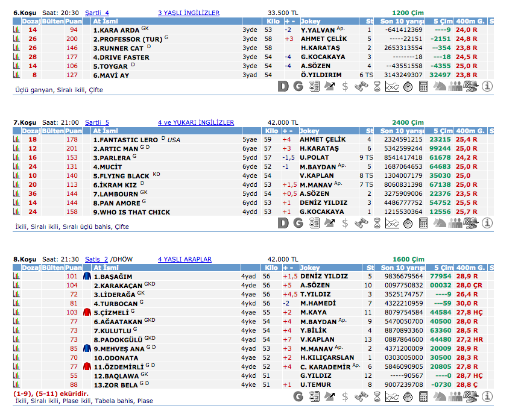Click the binoculars icon in race 6 toolbar
Viewport: 521px width, 420px height.
click(x=361, y=86)
